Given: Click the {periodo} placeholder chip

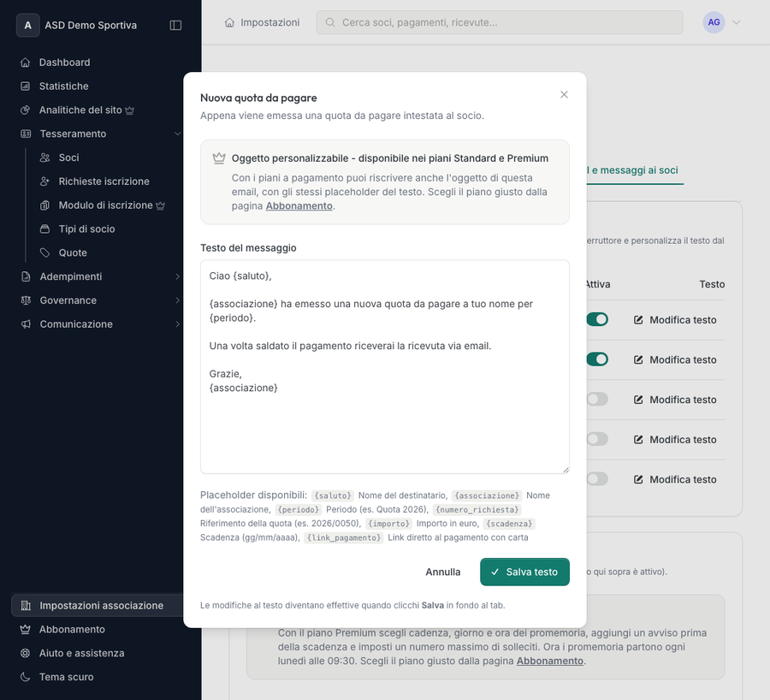Looking at the screenshot, I should coord(298,509).
